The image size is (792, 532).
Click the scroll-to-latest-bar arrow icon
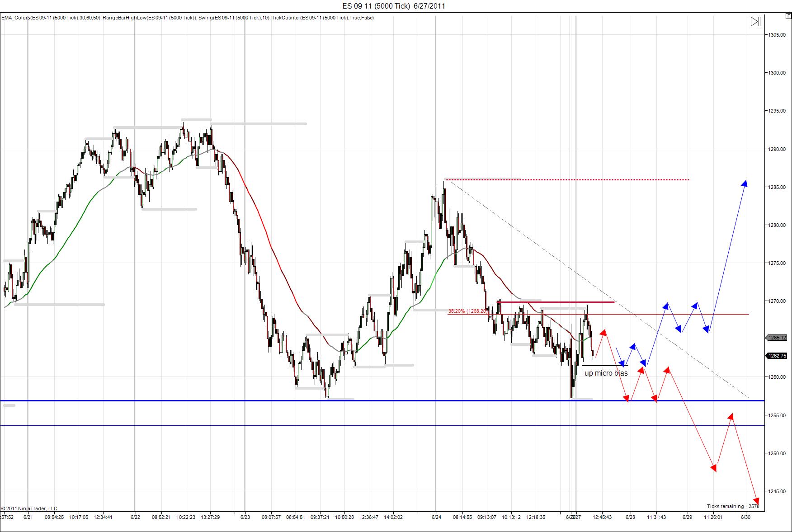point(755,22)
